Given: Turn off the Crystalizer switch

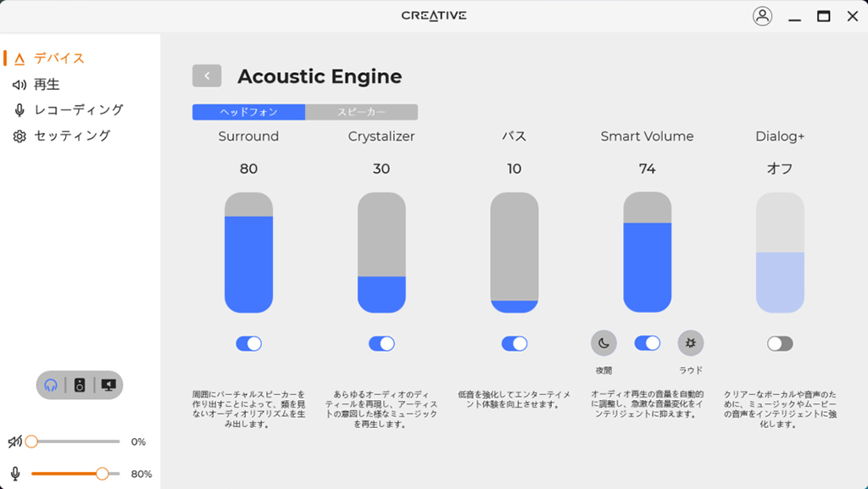Looking at the screenshot, I should (381, 343).
